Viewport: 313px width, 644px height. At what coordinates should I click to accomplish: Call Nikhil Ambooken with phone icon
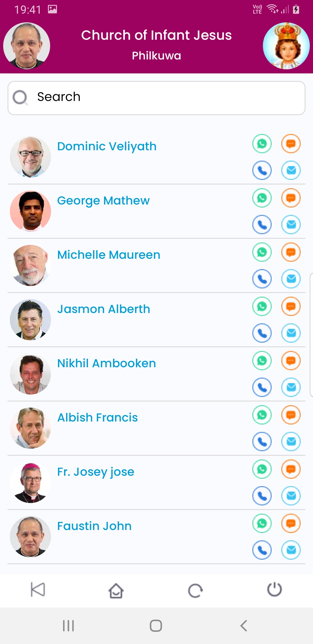[x=262, y=387]
